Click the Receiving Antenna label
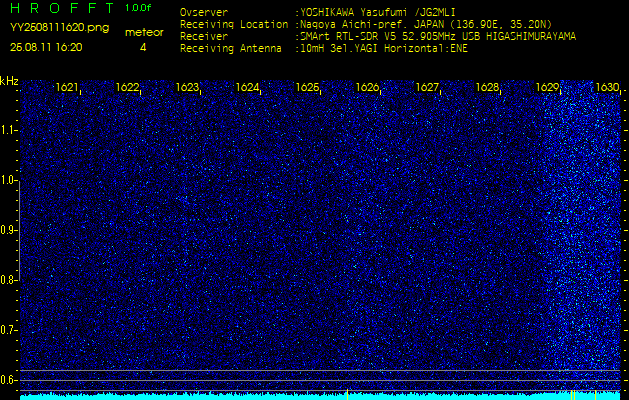Viewport: 629px width, 400px height. pos(231,49)
